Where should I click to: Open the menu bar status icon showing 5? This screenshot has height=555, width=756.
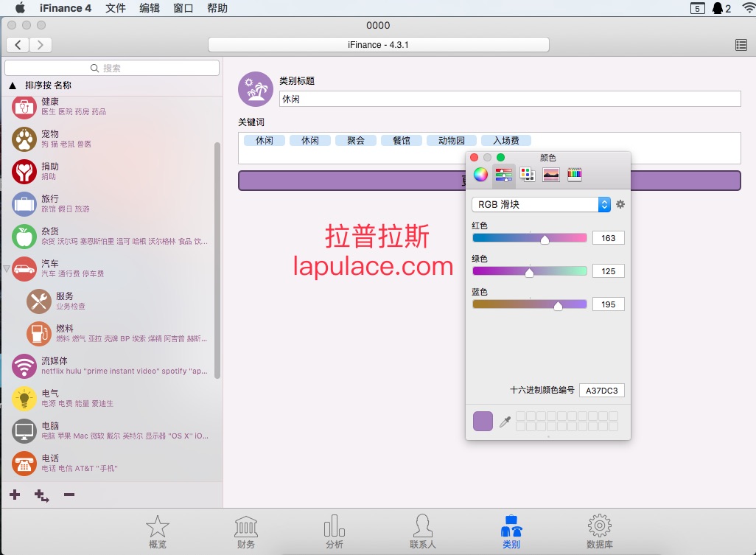(x=697, y=8)
